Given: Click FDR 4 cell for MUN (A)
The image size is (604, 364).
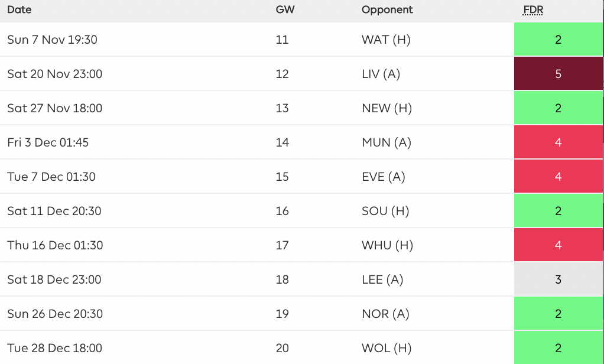Looking at the screenshot, I should click(x=558, y=142).
